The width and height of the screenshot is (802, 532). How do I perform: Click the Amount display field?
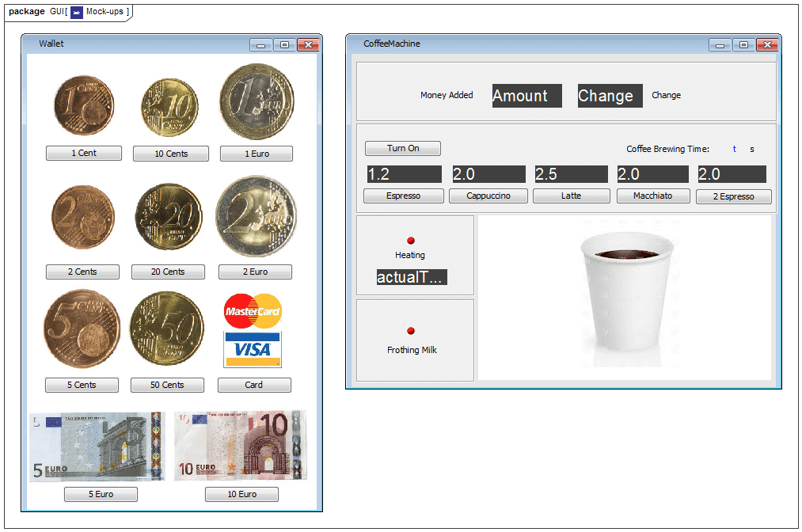coord(526,96)
